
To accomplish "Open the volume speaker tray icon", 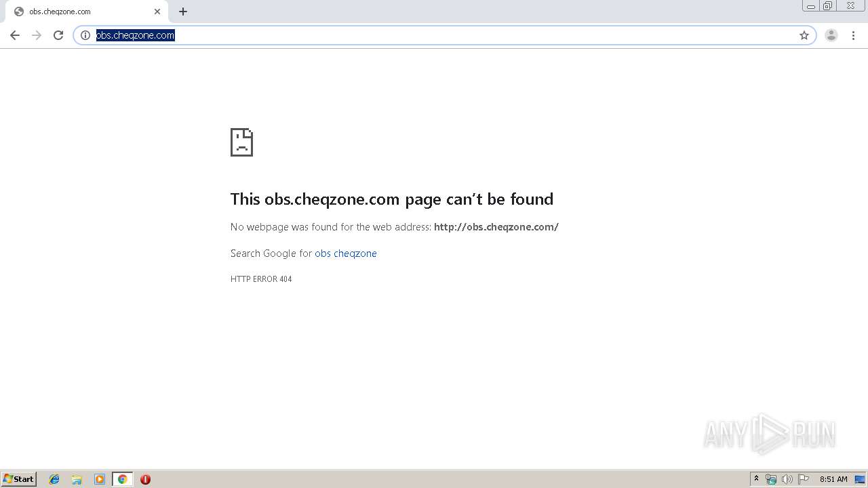I will coord(787,479).
